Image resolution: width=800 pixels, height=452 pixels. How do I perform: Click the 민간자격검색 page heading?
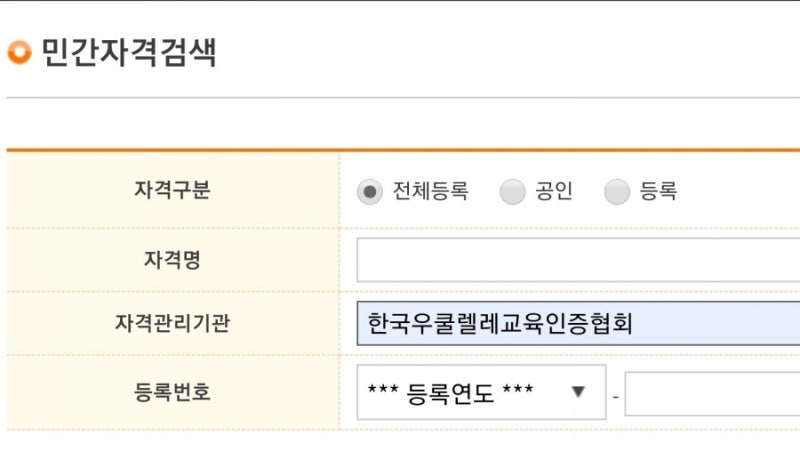(x=129, y=52)
